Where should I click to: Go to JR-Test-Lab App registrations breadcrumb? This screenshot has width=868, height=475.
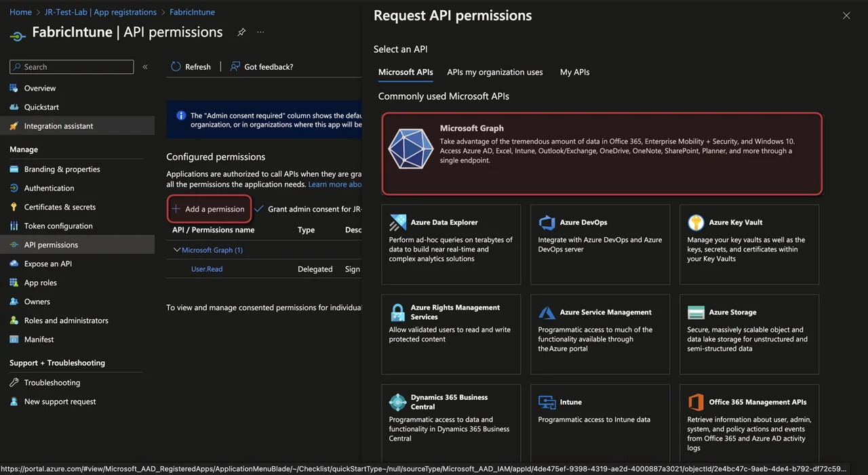pyautogui.click(x=100, y=12)
